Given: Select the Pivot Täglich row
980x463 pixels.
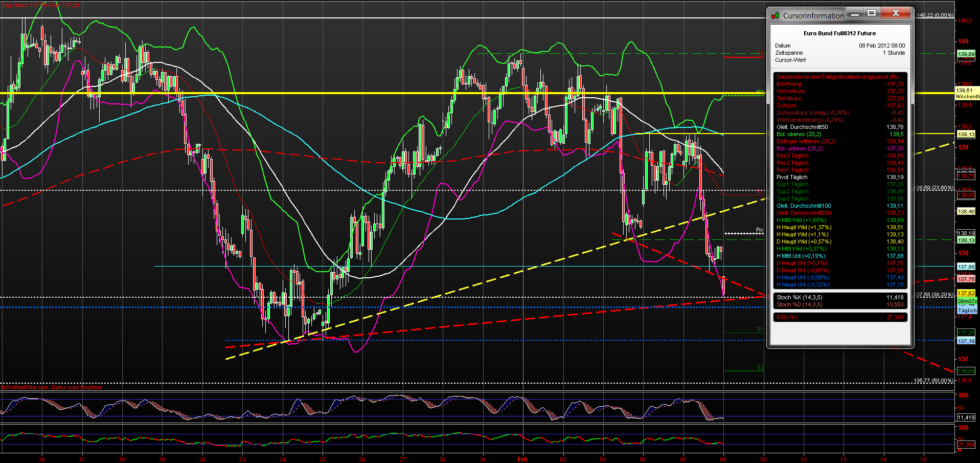Looking at the screenshot, I should click(x=839, y=177).
